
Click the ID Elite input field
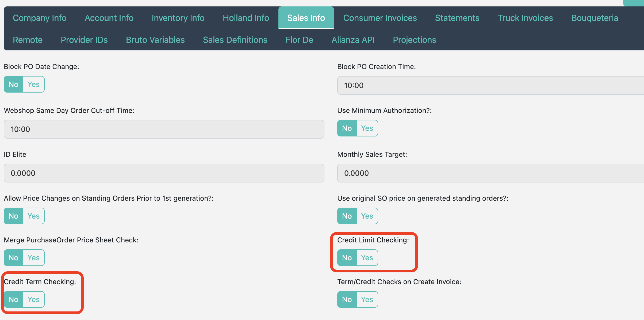point(164,173)
